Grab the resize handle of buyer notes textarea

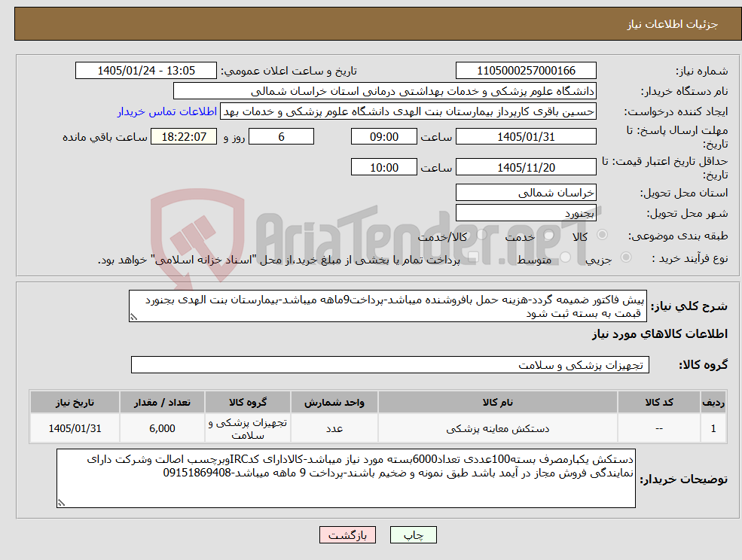coord(61,504)
